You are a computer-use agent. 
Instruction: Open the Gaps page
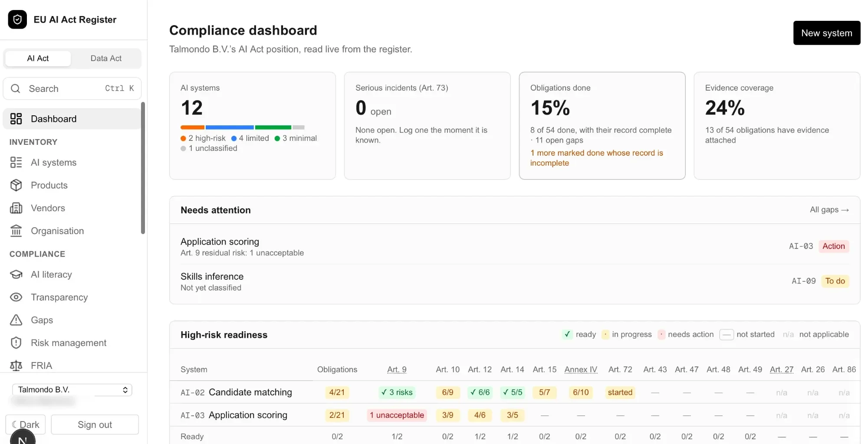(72, 320)
